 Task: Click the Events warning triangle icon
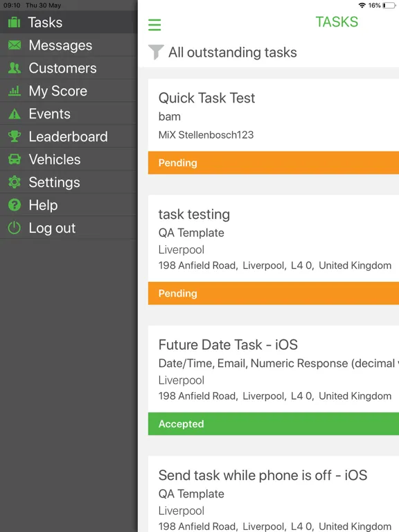(x=15, y=114)
